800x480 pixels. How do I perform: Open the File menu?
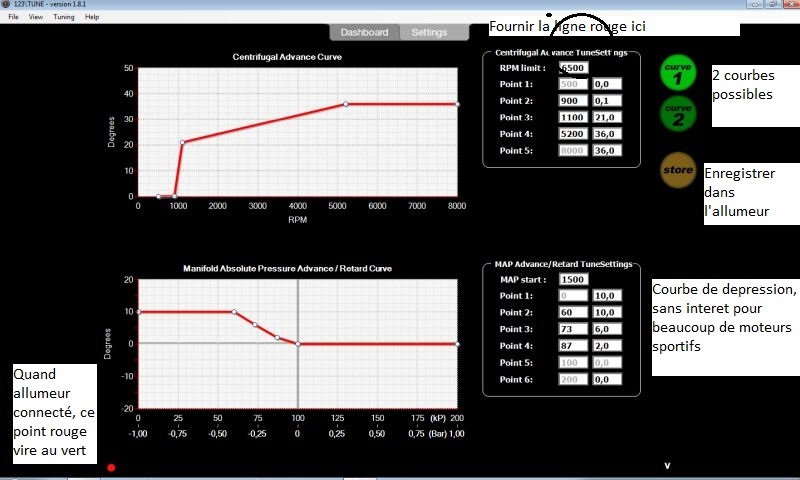13,17
